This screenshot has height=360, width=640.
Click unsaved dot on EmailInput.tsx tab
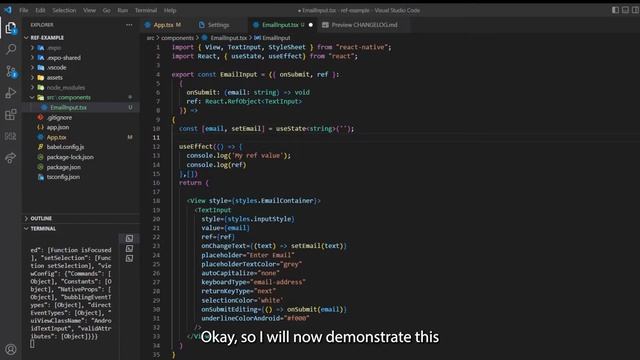click(311, 25)
